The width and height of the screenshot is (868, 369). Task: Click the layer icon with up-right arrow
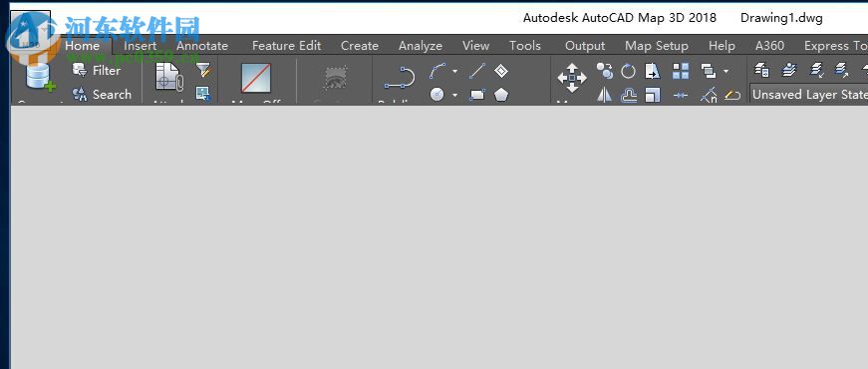click(842, 71)
